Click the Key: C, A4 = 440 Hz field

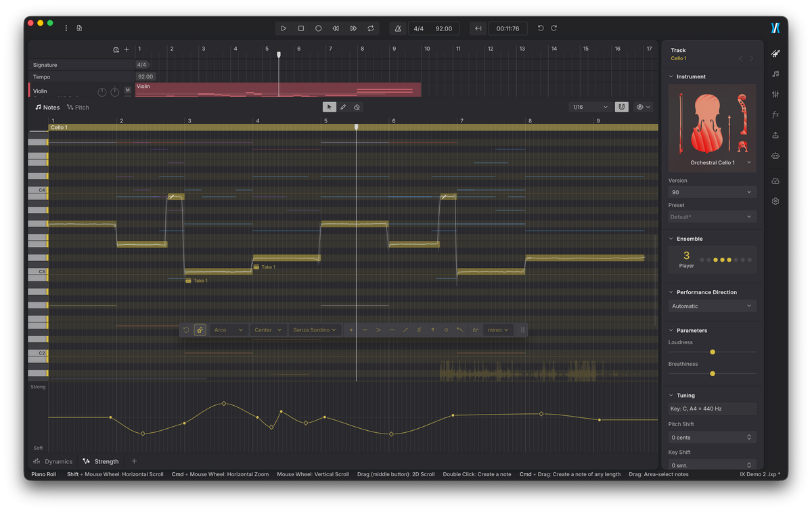click(x=712, y=409)
